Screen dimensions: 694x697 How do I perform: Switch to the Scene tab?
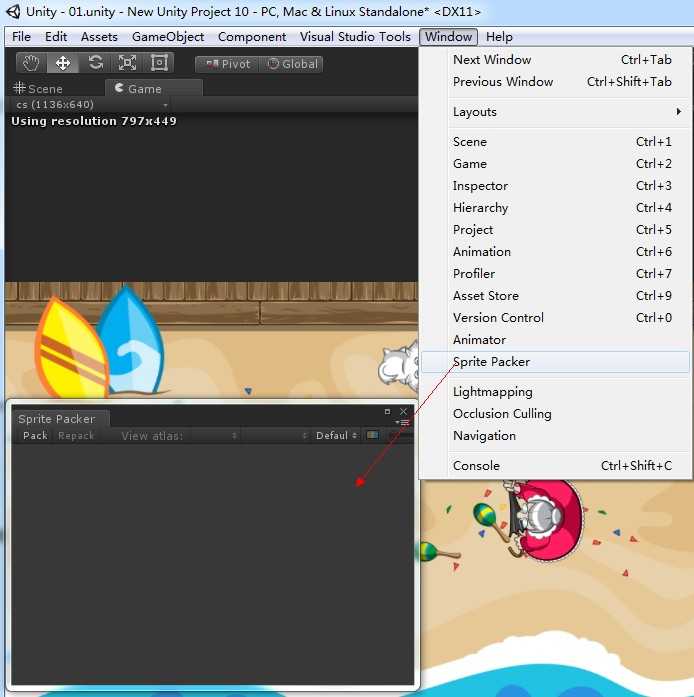pos(38,88)
